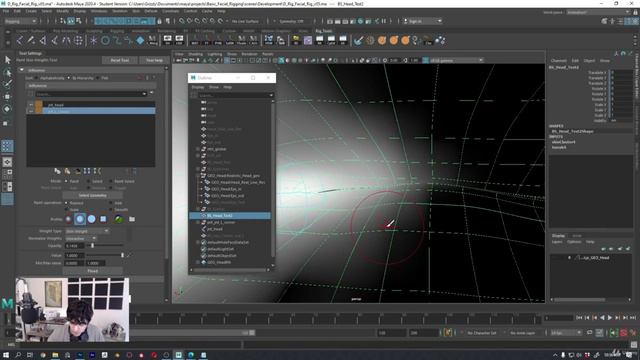Click the Tool Help button
Image resolution: width=640 pixels, height=360 pixels.
point(154,60)
